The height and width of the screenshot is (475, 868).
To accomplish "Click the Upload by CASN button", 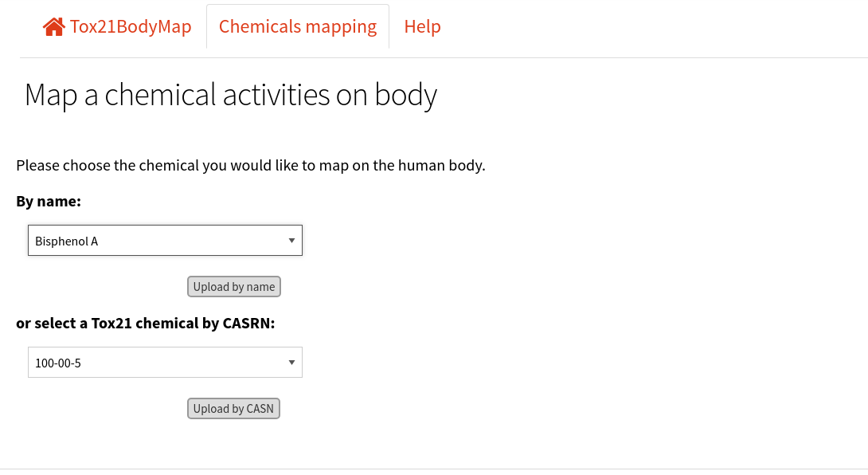I will 233,409.
